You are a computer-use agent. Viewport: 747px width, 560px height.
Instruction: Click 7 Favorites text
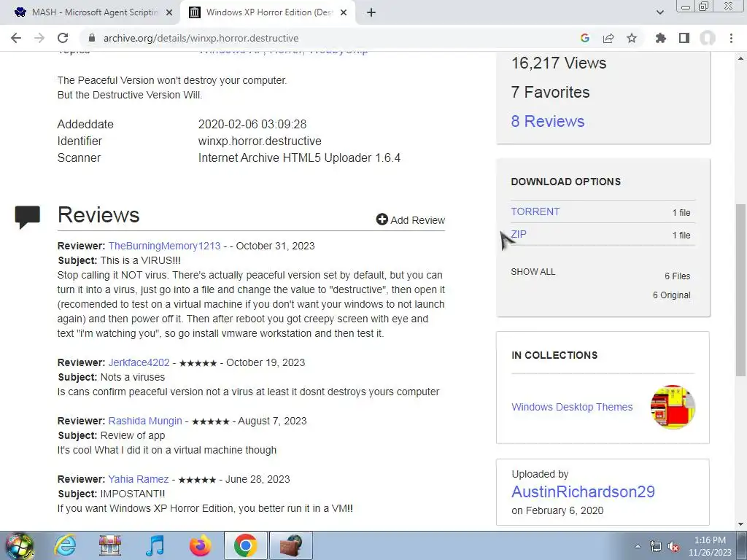[x=550, y=92]
